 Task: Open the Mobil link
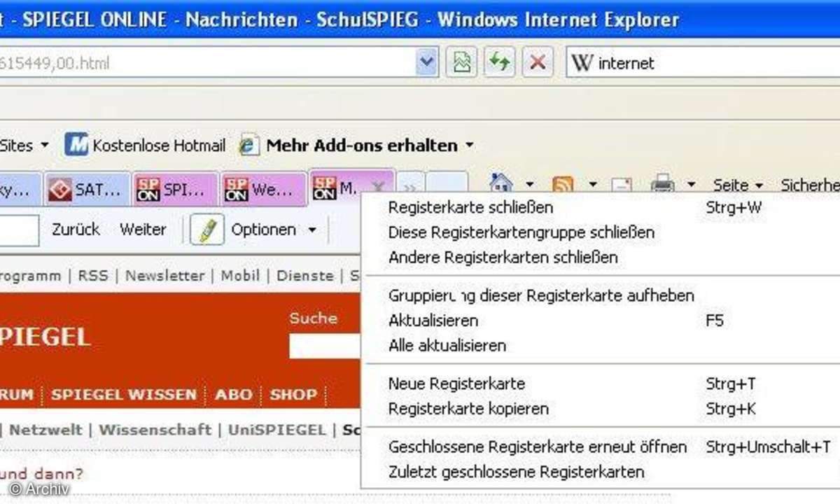240,276
